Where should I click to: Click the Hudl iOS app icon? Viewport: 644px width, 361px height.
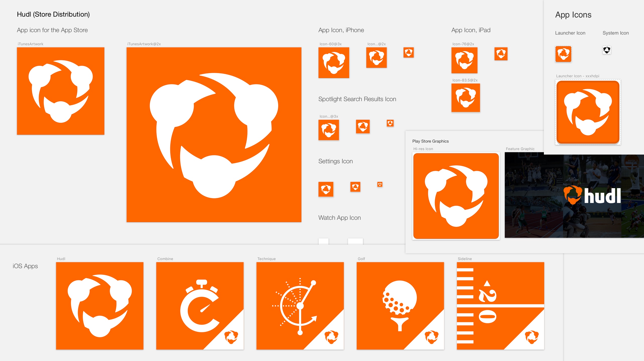100,306
